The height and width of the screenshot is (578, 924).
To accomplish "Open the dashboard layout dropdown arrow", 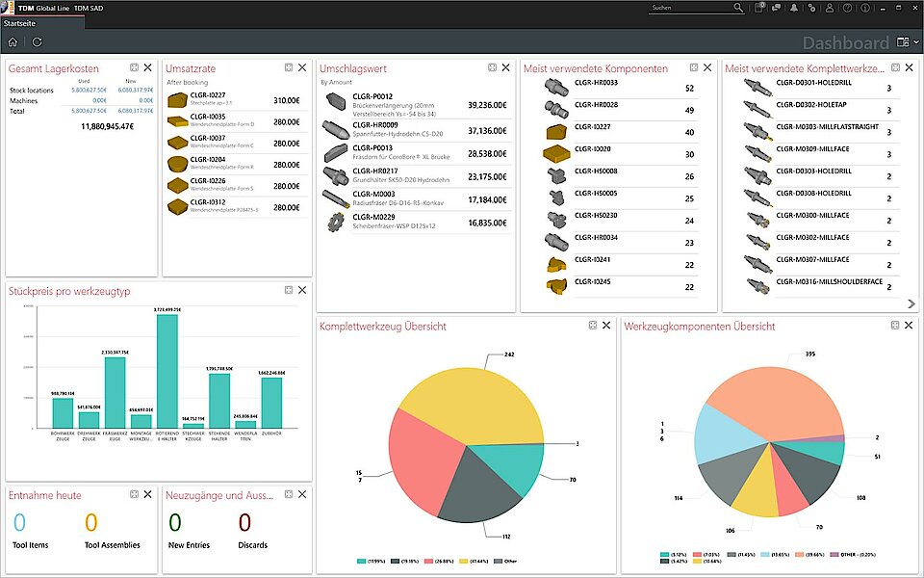I will coord(916,42).
